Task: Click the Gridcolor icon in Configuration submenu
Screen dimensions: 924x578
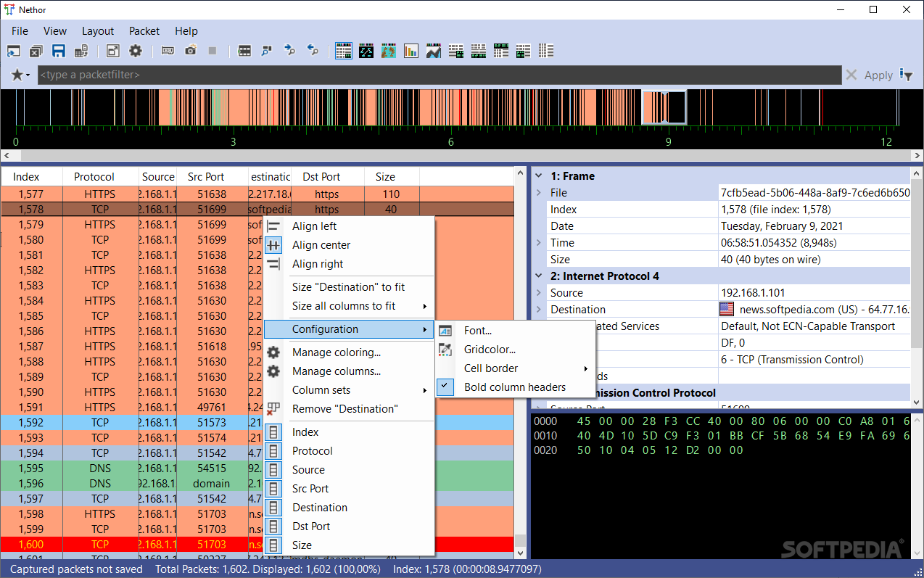Action: (445, 350)
